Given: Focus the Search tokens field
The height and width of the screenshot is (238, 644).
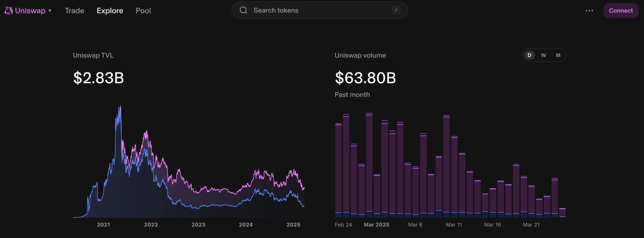Looking at the screenshot, I should click(x=319, y=10).
